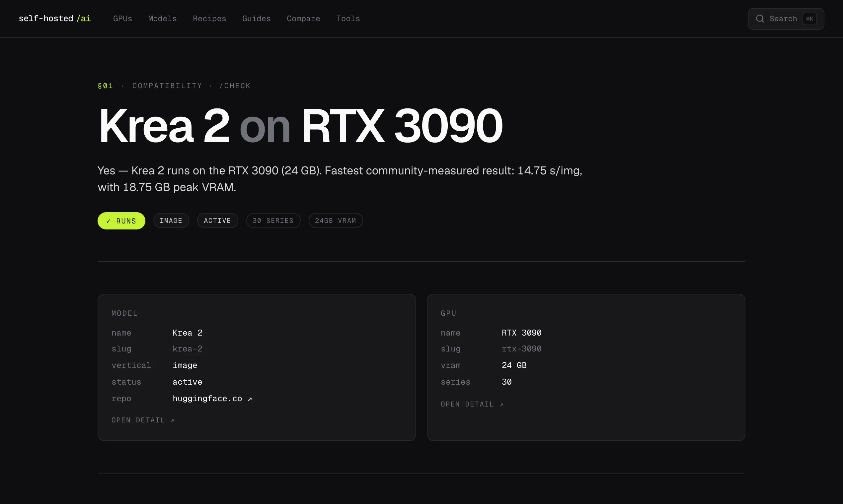Click the green RUNS status pill
The width and height of the screenshot is (843, 504).
point(121,221)
